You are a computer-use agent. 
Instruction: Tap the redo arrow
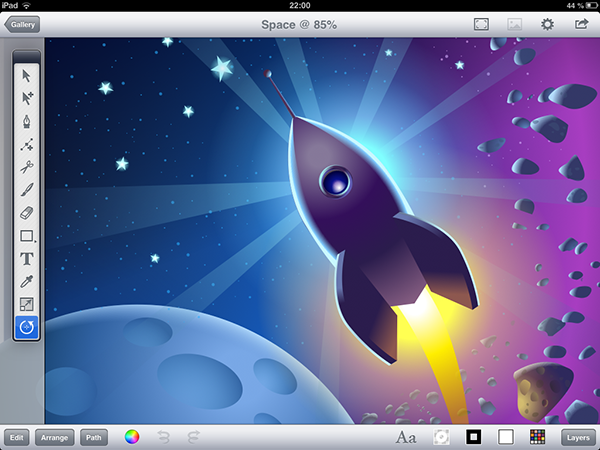pos(194,437)
